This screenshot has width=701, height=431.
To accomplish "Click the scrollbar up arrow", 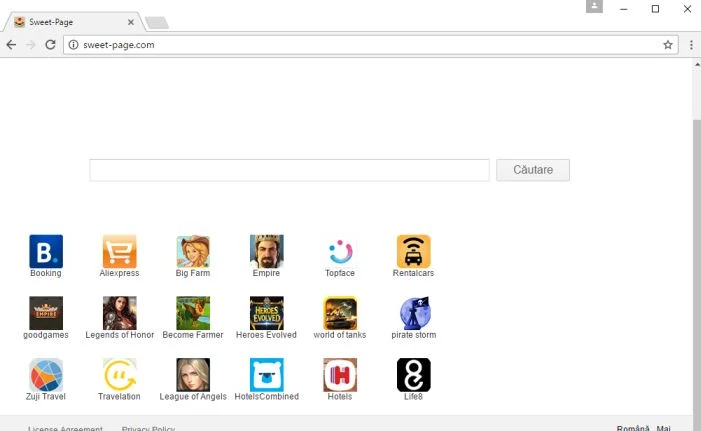I will tap(697, 64).
